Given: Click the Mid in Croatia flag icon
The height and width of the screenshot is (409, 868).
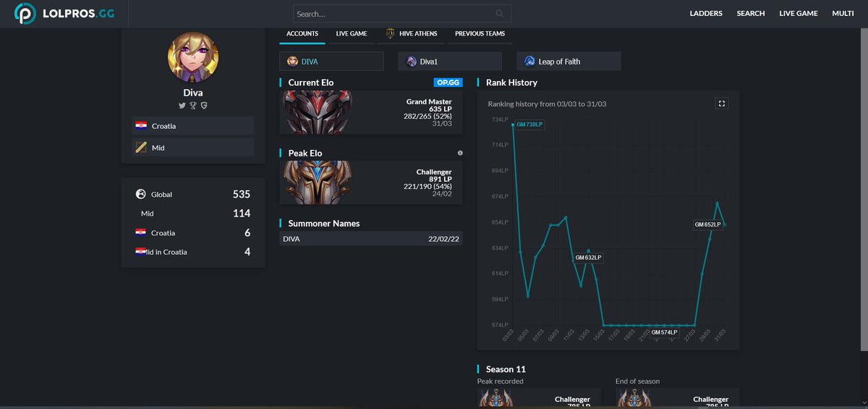Looking at the screenshot, I should [x=141, y=252].
